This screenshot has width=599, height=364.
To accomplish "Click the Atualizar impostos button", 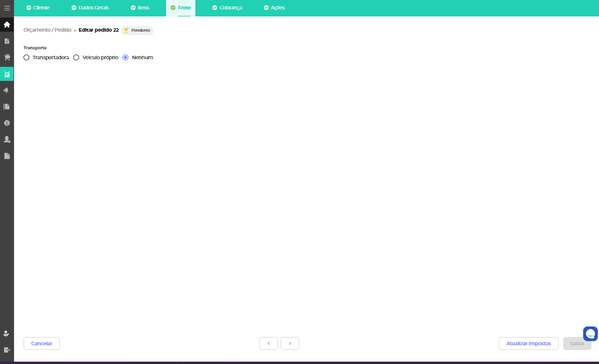I will 528,343.
